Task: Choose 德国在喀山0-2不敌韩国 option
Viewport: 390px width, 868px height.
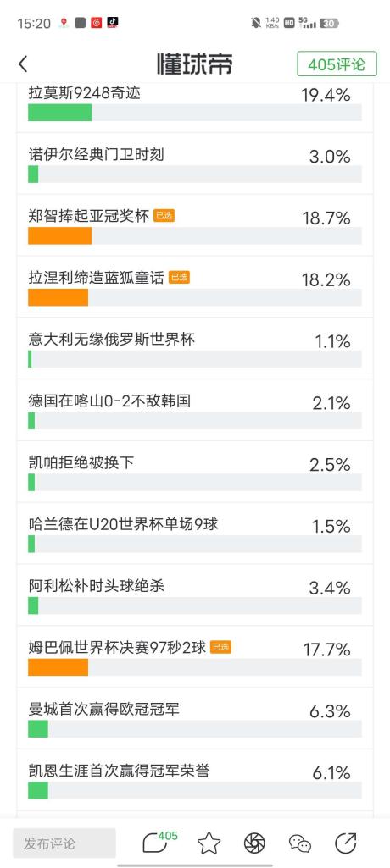Action: click(195, 410)
